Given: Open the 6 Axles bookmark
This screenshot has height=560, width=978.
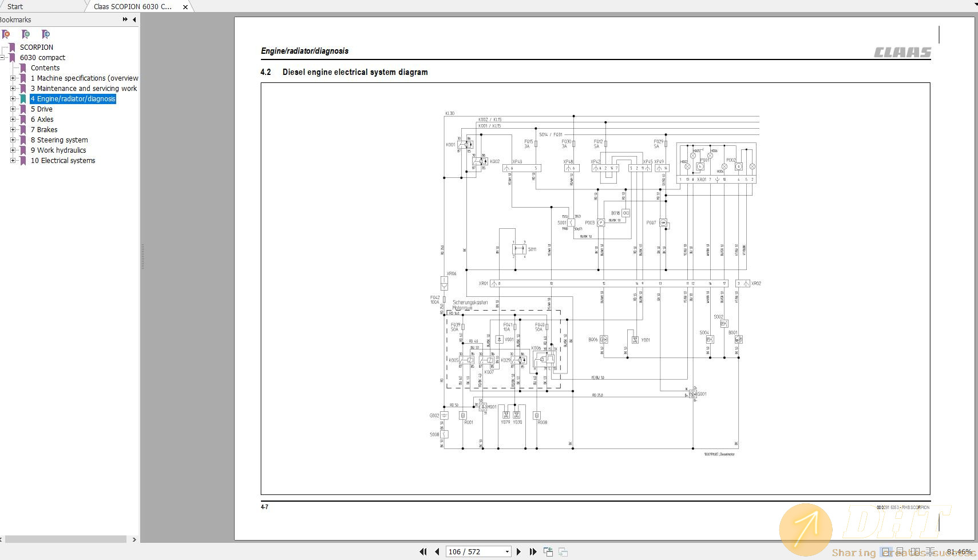Looking at the screenshot, I should click(x=42, y=120).
